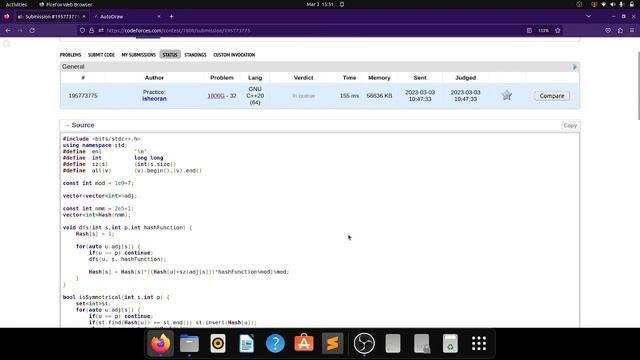Select the Submission #195773775 tab
This screenshot has width=640, height=360.
pyautogui.click(x=51, y=17)
